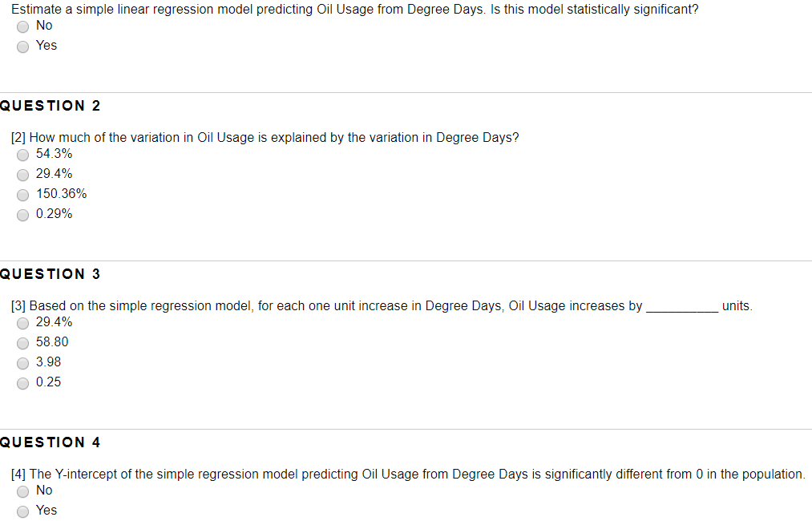Image resolution: width=812 pixels, height=521 pixels.
Task: Click the "Yes" label in Question 4
Action: (x=46, y=510)
